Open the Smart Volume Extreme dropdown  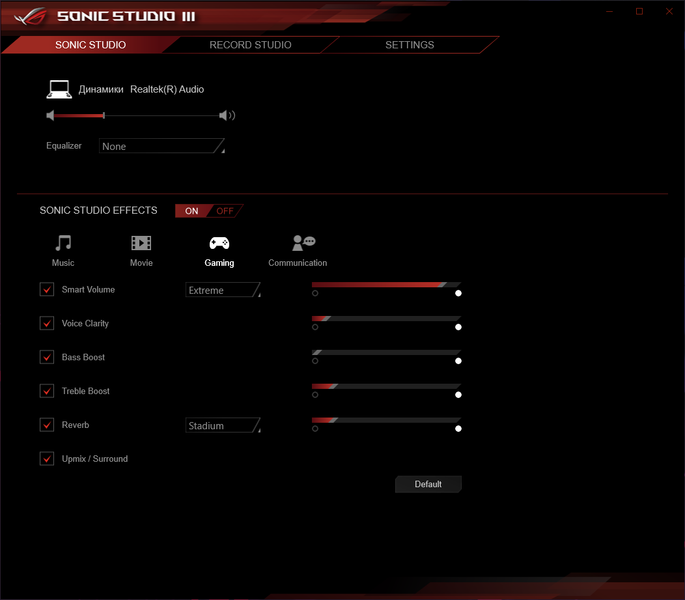point(223,290)
